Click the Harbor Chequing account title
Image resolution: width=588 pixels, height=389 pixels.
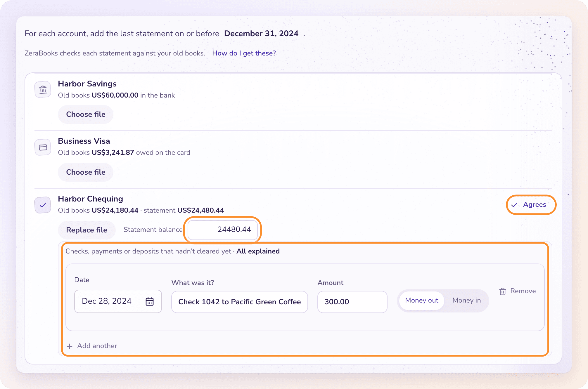pos(90,199)
